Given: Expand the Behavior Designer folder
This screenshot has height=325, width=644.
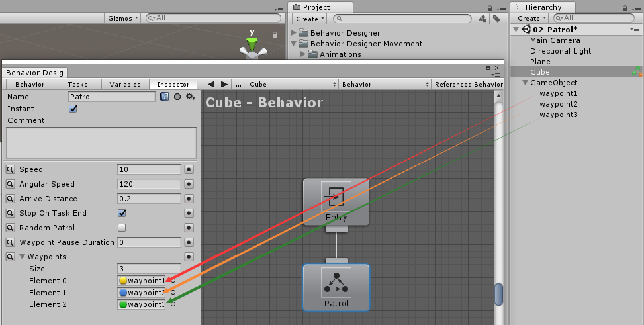Looking at the screenshot, I should pyautogui.click(x=294, y=33).
